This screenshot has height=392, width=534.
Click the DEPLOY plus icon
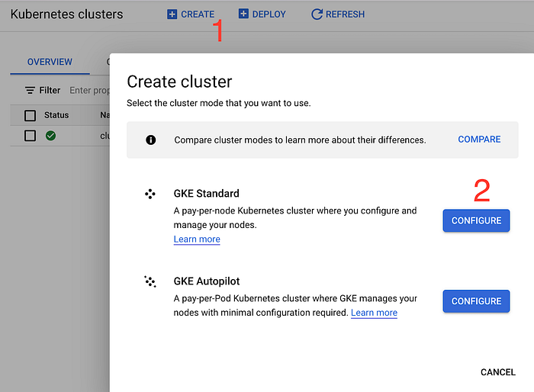tap(243, 14)
